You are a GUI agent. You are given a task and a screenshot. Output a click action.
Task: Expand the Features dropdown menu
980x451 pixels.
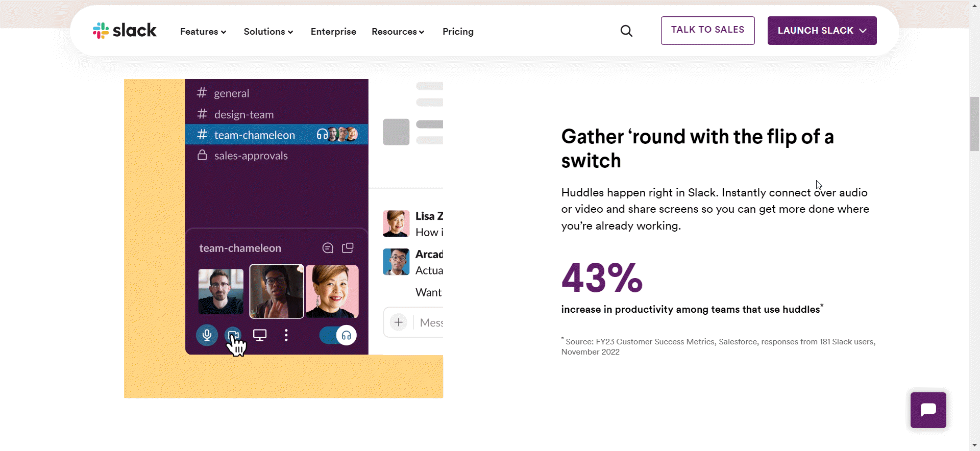pos(203,32)
